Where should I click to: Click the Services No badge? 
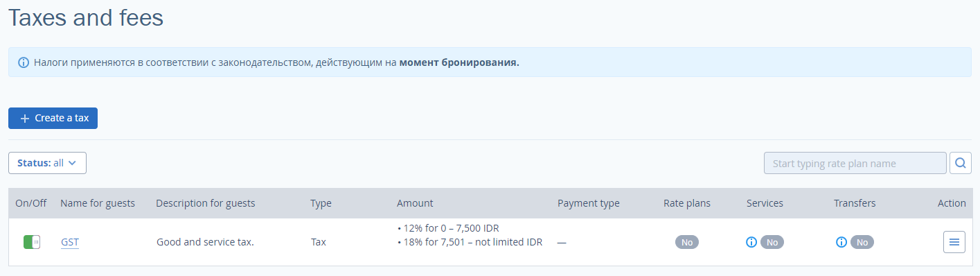click(772, 242)
